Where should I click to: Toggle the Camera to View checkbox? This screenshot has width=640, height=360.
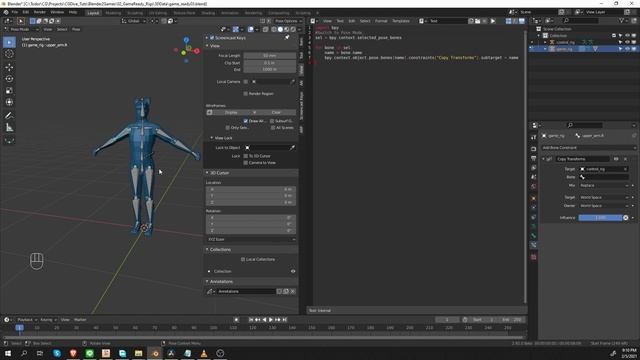click(x=246, y=162)
